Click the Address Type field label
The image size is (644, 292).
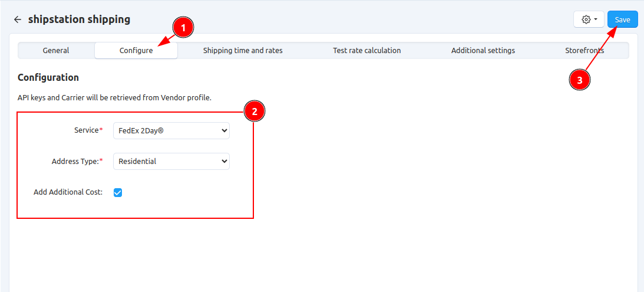pos(75,161)
